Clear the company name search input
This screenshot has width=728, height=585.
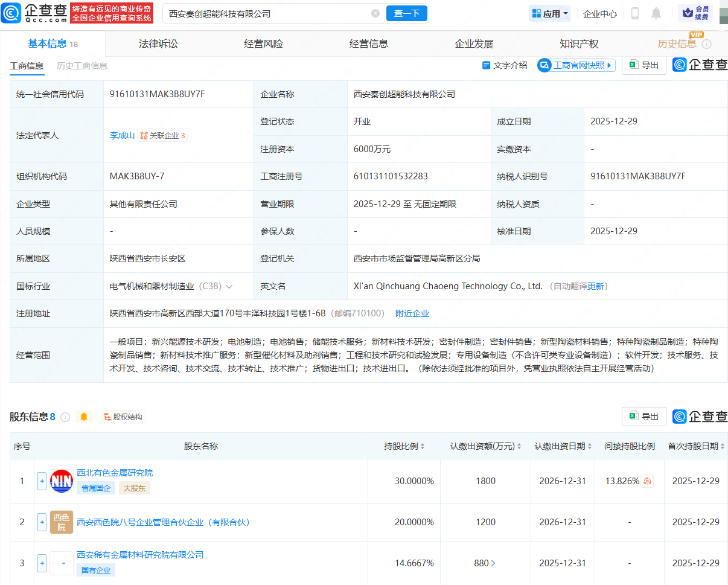click(376, 13)
